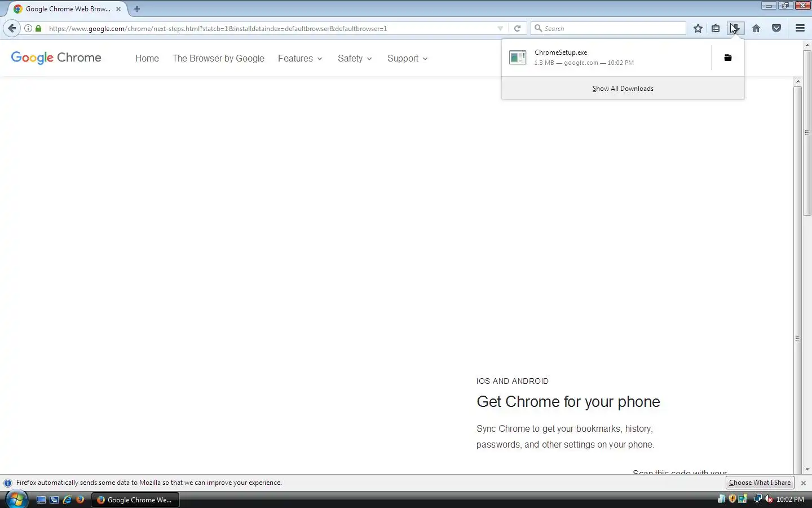Open the network tray icon
The height and width of the screenshot is (508, 812).
(757, 499)
